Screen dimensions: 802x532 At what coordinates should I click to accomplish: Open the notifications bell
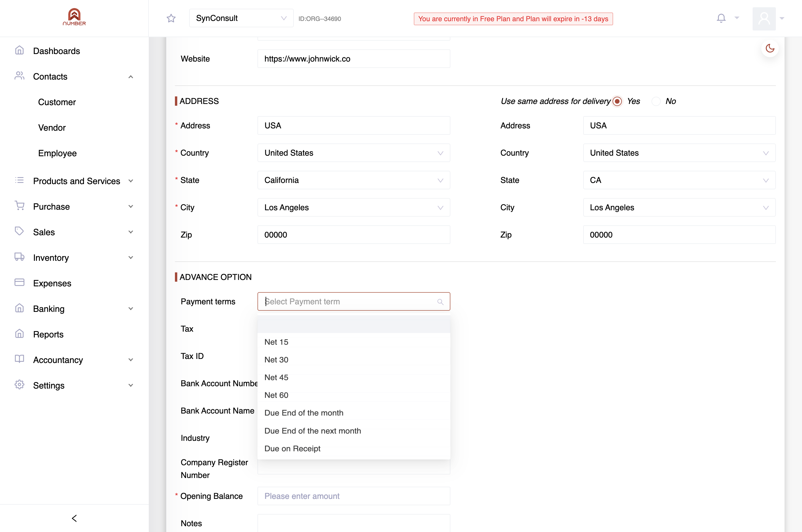[721, 18]
